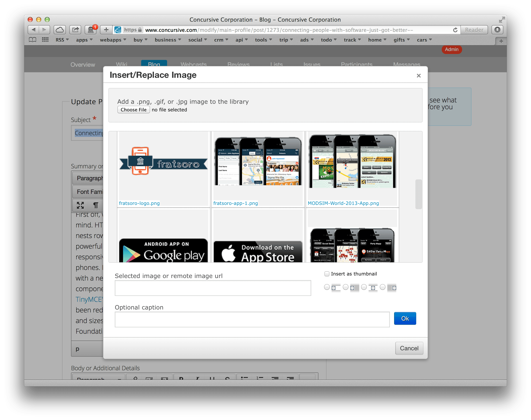Expand the todo bookmarks folder
This screenshot has width=531, height=420.
(329, 40)
